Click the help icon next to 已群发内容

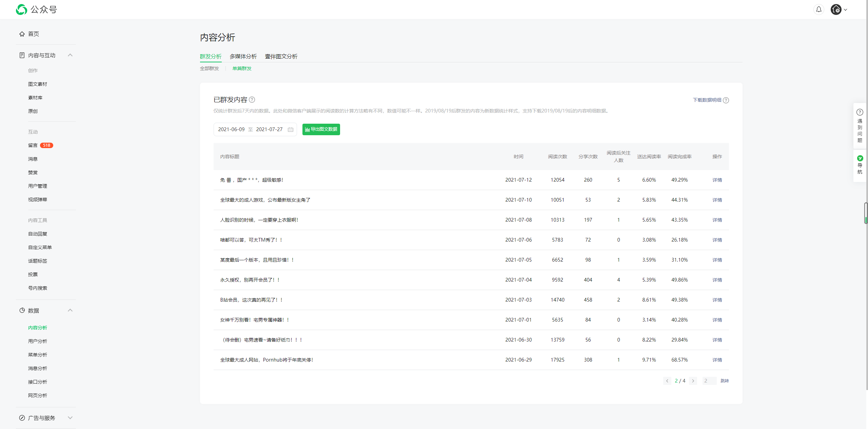tap(252, 100)
